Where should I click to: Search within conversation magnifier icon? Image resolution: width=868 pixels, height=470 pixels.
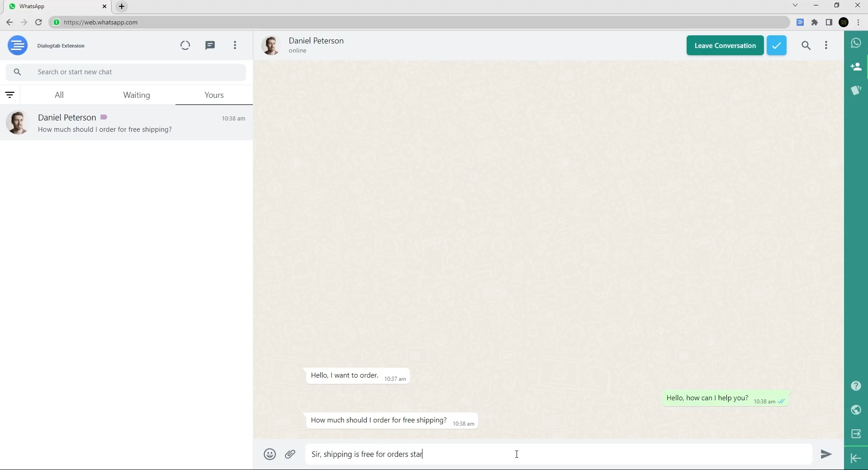806,45
